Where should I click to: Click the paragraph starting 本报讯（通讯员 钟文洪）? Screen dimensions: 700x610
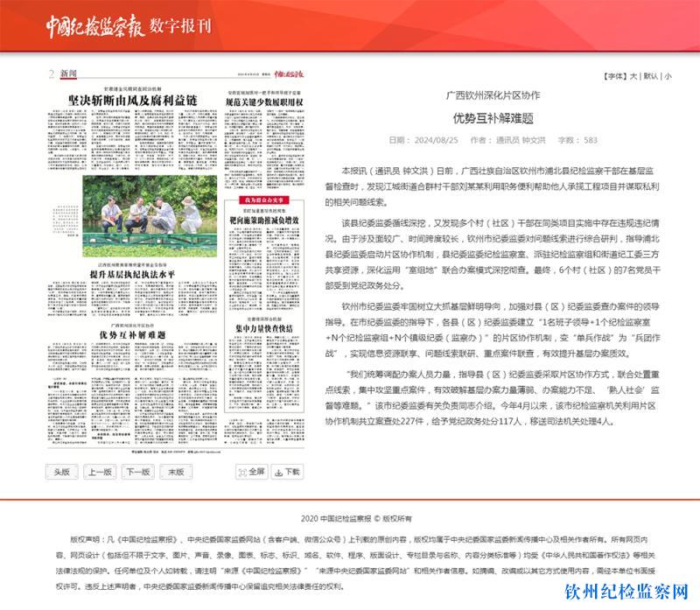pos(492,186)
